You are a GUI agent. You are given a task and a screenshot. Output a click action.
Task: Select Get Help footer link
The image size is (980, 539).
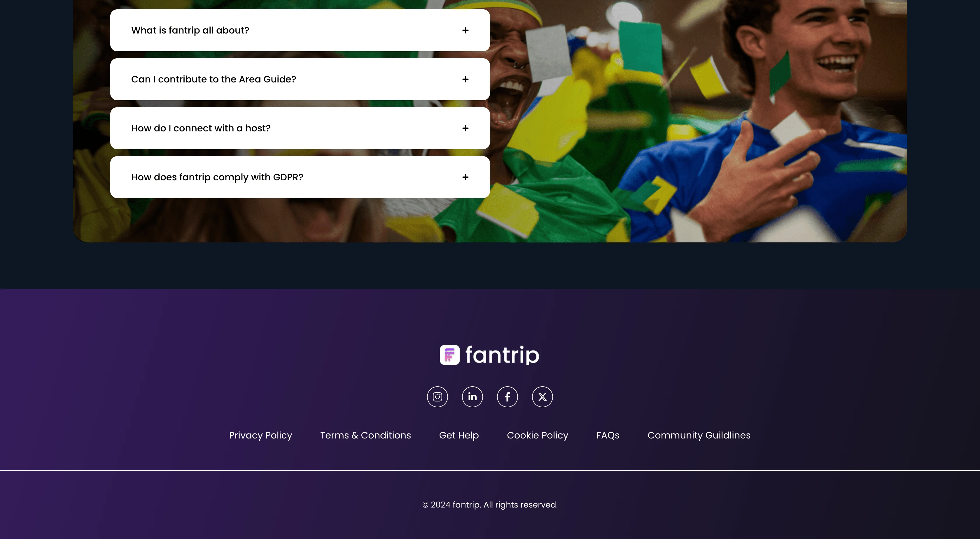[459, 435]
